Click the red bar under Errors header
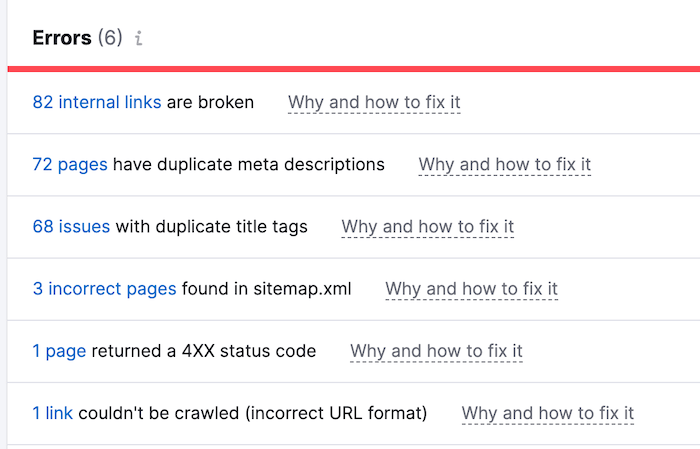This screenshot has width=700, height=449. [x=350, y=68]
